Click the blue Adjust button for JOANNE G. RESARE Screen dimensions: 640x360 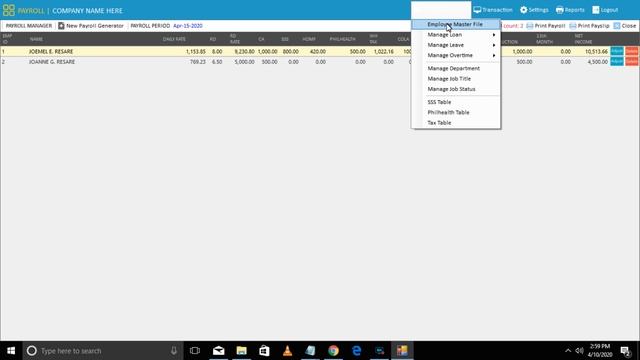pos(617,62)
